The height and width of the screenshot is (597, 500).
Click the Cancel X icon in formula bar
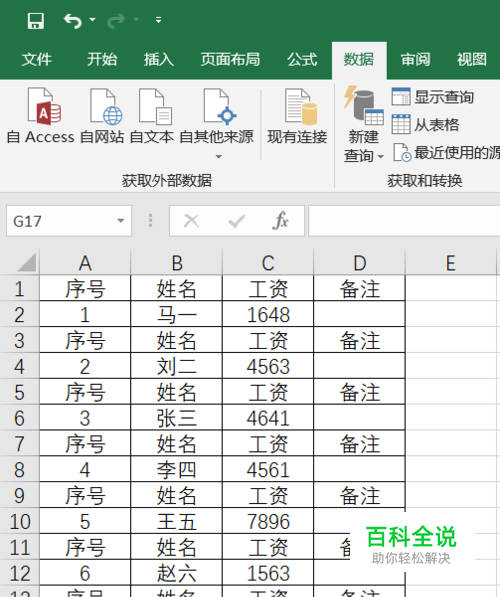pos(191,221)
